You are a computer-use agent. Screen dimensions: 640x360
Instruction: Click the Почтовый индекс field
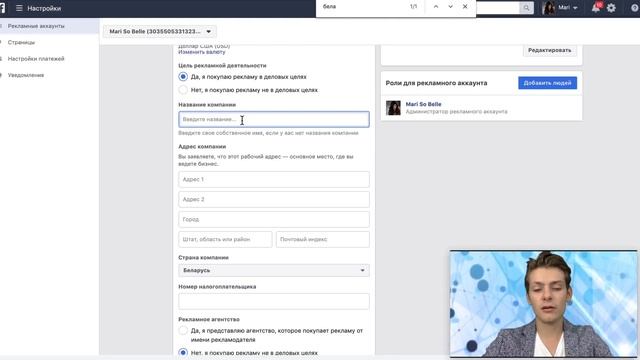pyautogui.click(x=323, y=239)
